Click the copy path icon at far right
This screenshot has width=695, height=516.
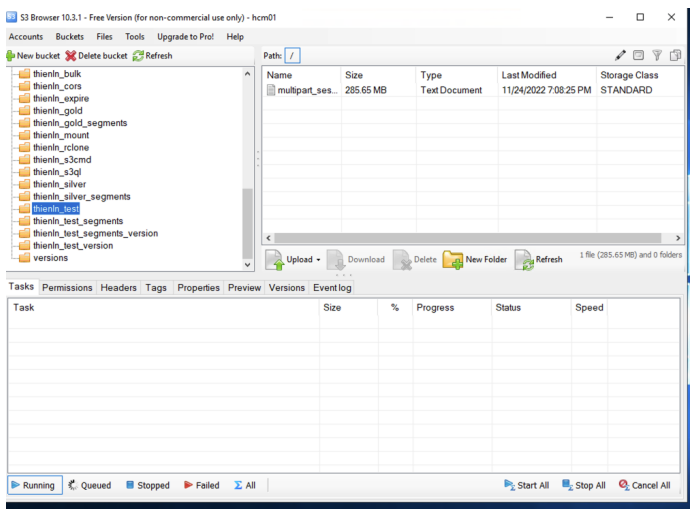tap(676, 56)
